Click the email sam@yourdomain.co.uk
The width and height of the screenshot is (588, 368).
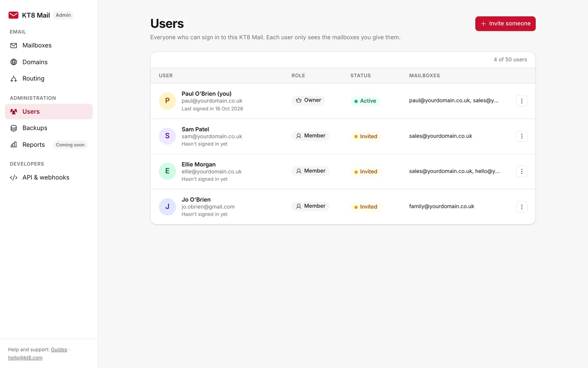click(212, 137)
